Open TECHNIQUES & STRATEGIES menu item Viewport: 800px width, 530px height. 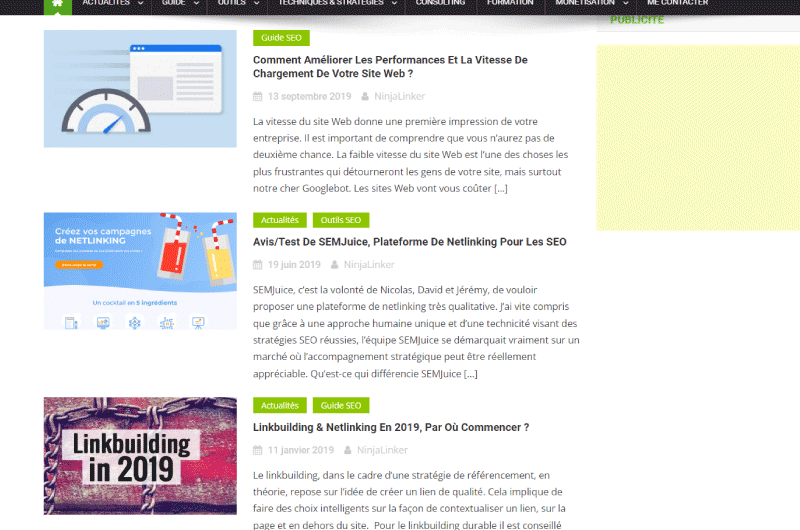(331, 3)
